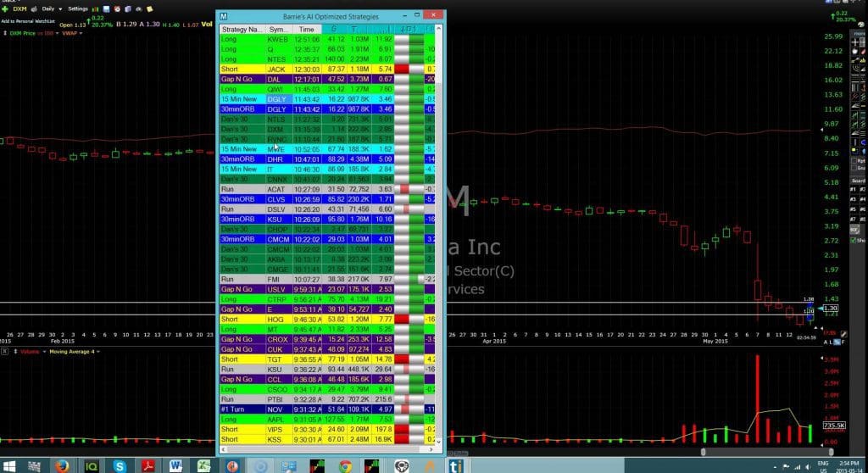Click board #1 button in right panel
This screenshot has width=868, height=473.
tap(853, 190)
